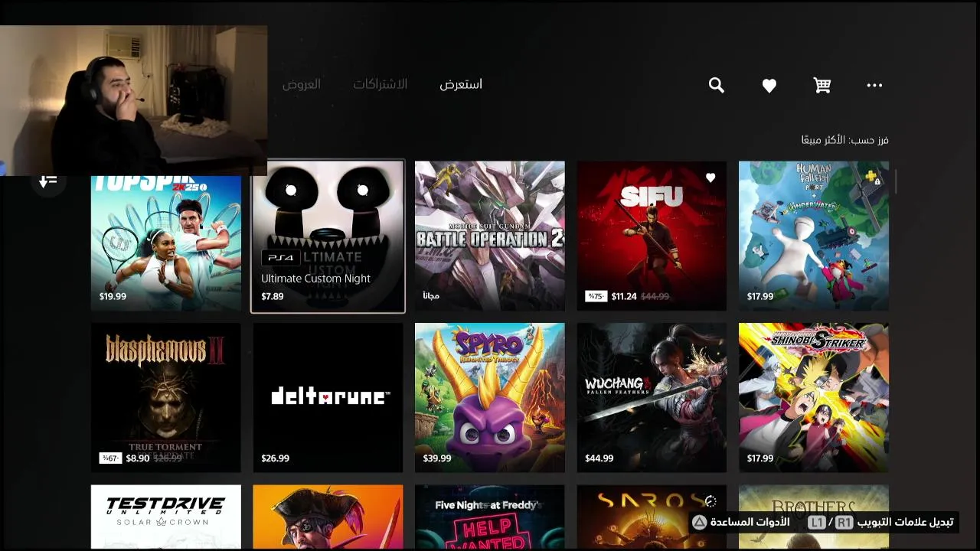Open the three-dots more options menu
Image resolution: width=980 pixels, height=551 pixels.
point(874,85)
